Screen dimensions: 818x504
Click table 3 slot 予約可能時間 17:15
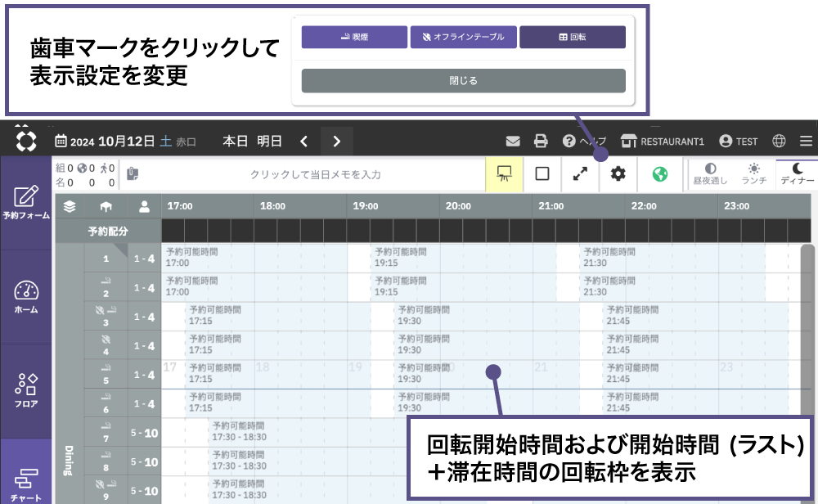click(x=277, y=316)
